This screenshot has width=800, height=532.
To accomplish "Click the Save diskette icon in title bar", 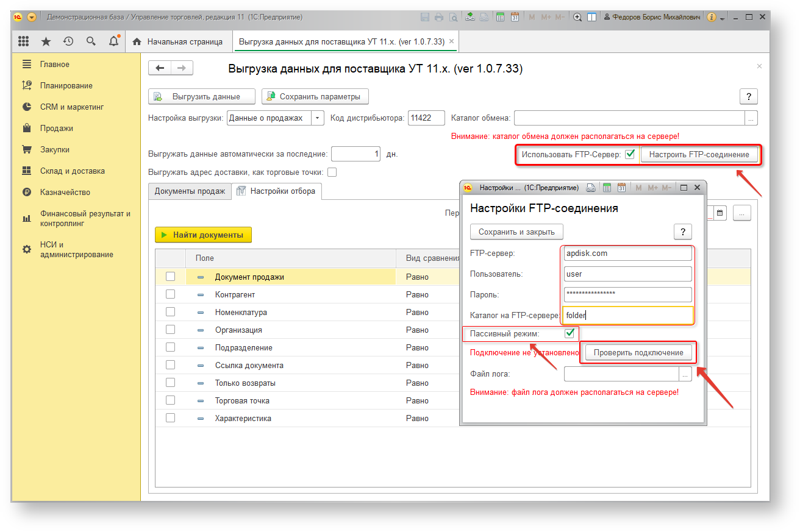I will (x=425, y=17).
